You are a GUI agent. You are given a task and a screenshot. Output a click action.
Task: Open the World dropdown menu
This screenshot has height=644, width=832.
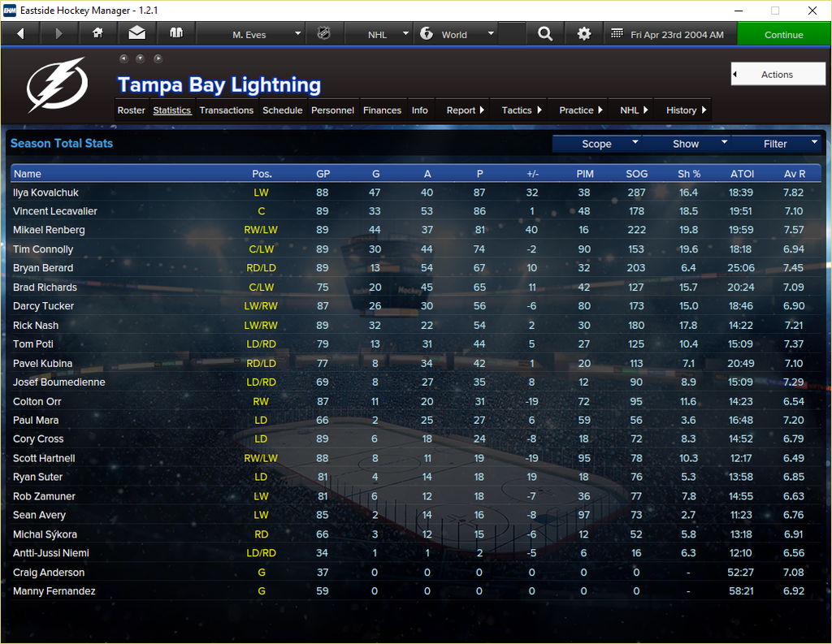click(x=457, y=34)
